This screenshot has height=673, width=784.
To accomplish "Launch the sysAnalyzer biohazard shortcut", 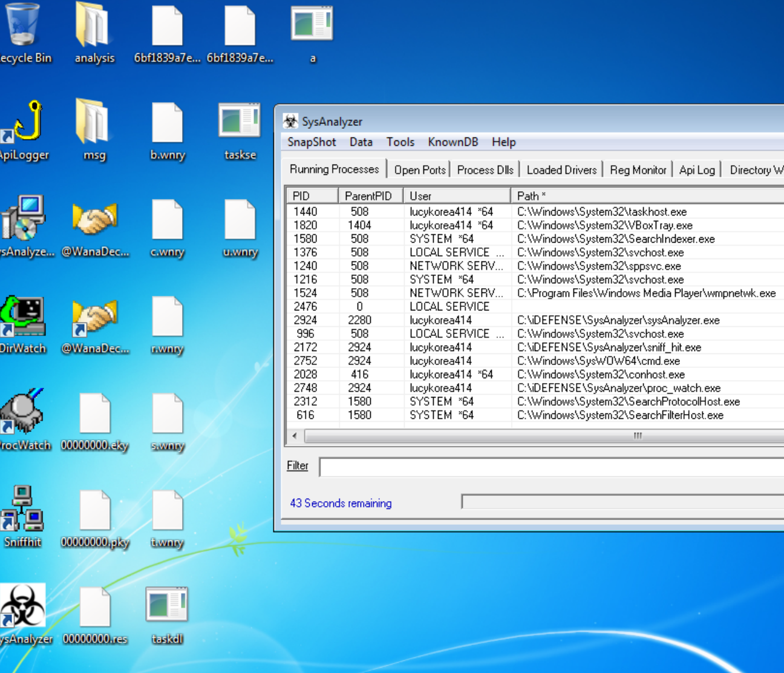I will click(x=24, y=614).
